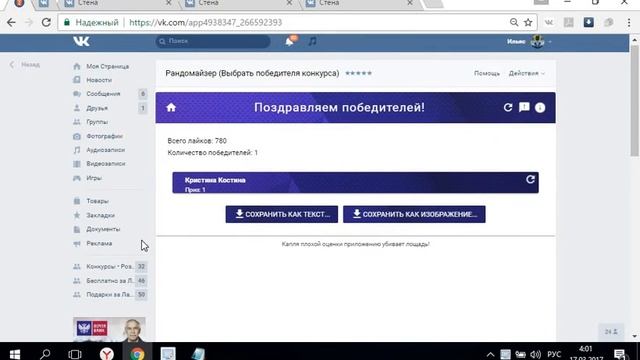Image resolution: width=640 pixels, height=360 pixels.
Task: Open Видеозаписи in sidebar
Action: click(x=106, y=164)
